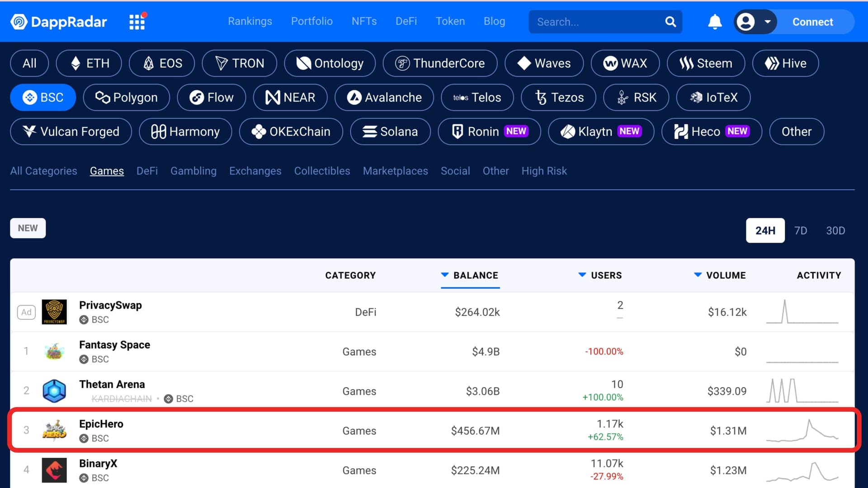Image resolution: width=868 pixels, height=488 pixels.
Task: Switch to Gambling category tab
Action: click(x=193, y=171)
